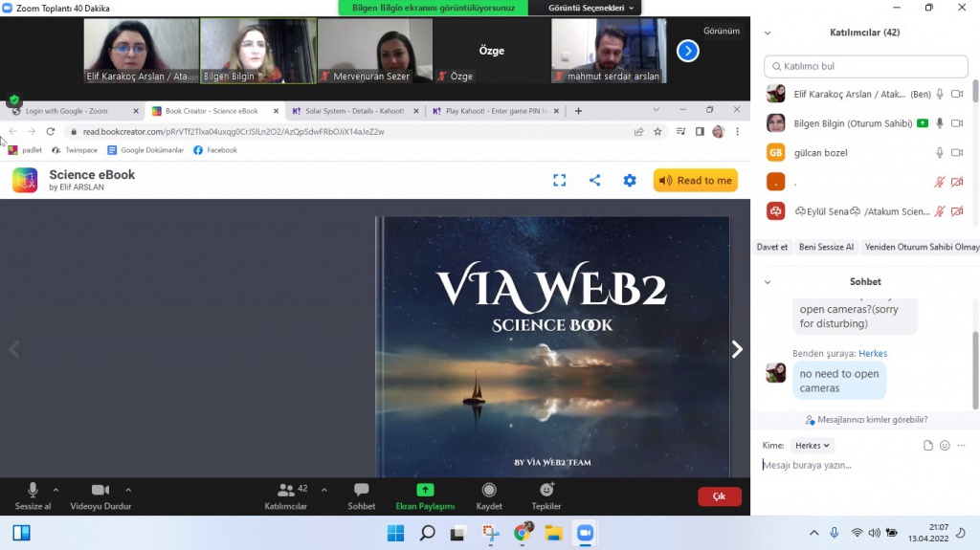
Task: Click the browser address bar URL
Action: pos(234,132)
